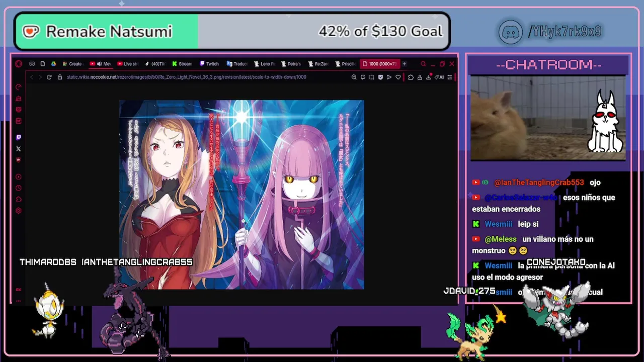Take a snapshot with the capture icon
The height and width of the screenshot is (362, 644).
click(371, 77)
